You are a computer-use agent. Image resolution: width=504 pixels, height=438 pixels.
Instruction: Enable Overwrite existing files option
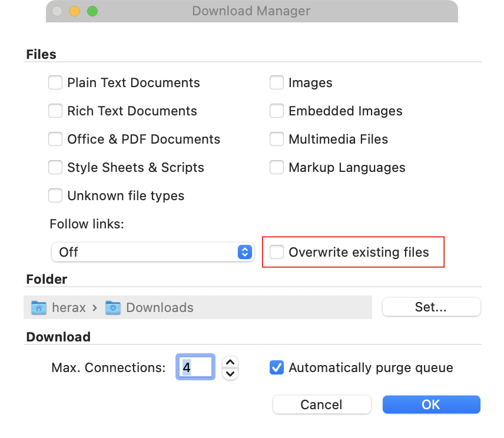277,253
